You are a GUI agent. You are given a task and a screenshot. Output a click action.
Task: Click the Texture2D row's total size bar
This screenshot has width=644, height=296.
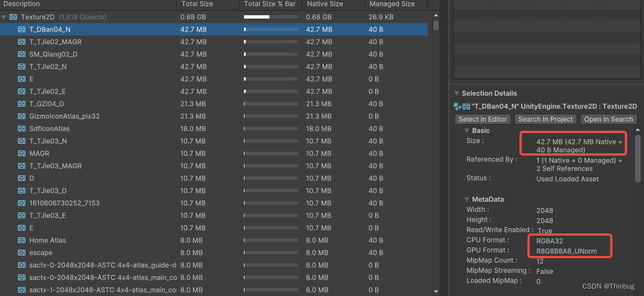click(x=271, y=17)
